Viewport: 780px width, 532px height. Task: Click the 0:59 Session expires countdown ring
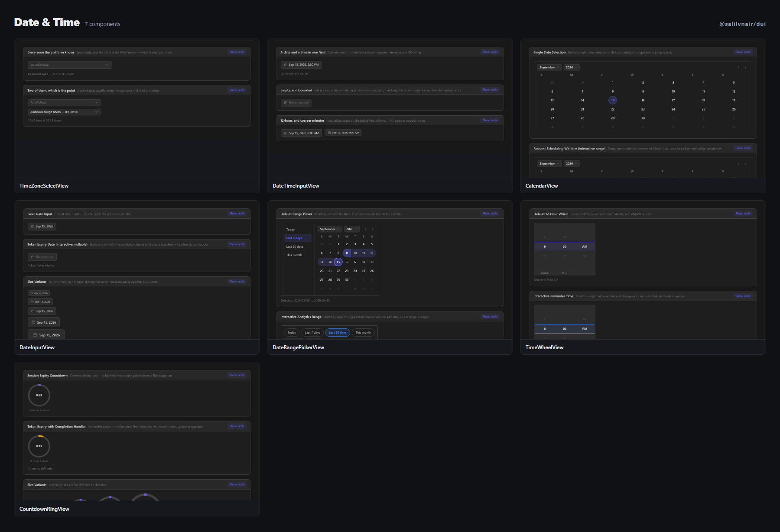39,396
